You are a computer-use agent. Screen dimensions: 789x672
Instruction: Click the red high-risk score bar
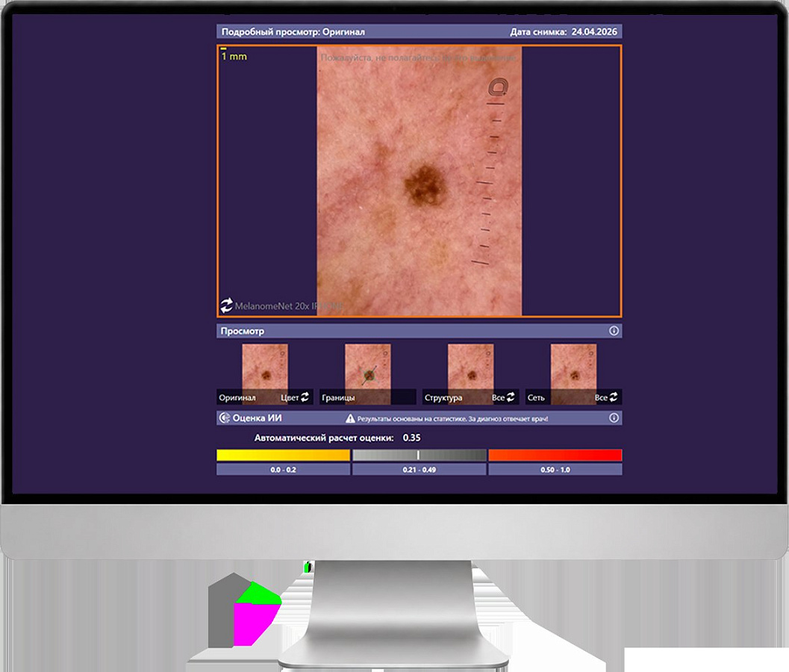point(555,455)
